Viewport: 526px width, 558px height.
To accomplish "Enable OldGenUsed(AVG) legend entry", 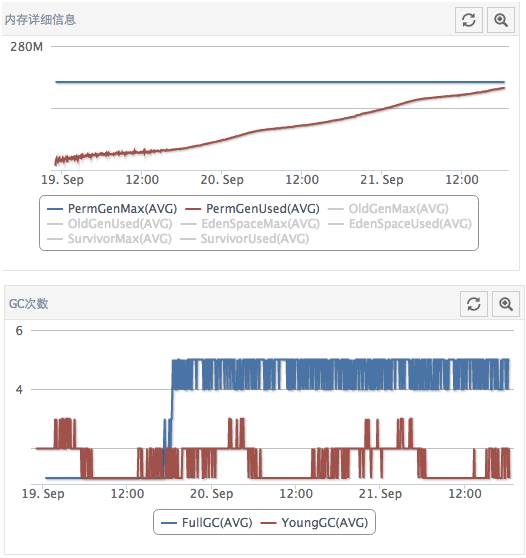I will tap(110, 223).
